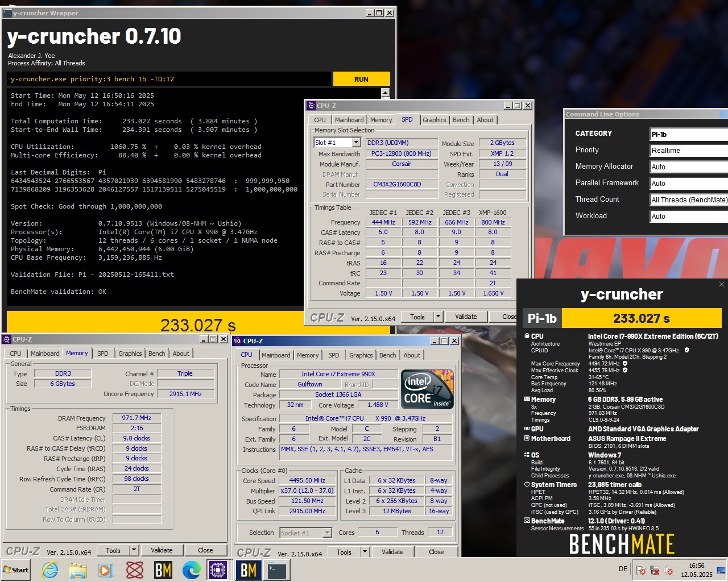The width and height of the screenshot is (728, 582).
Task: Click the System Timers stopwatch icon
Action: [526, 484]
